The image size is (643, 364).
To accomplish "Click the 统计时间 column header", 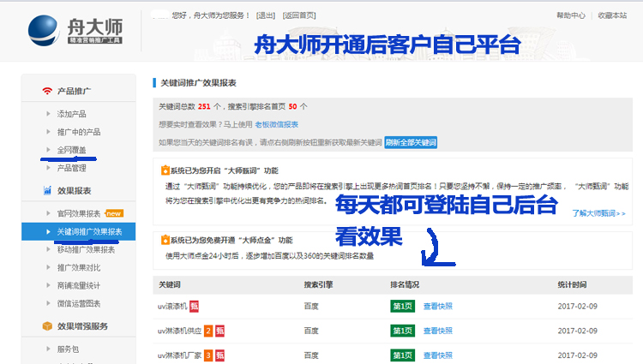I will point(572,284).
